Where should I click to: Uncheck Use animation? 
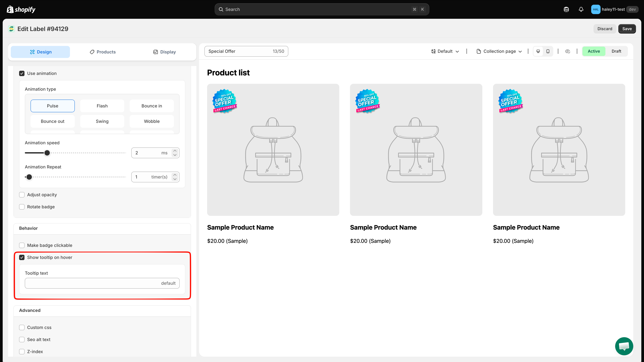[22, 73]
